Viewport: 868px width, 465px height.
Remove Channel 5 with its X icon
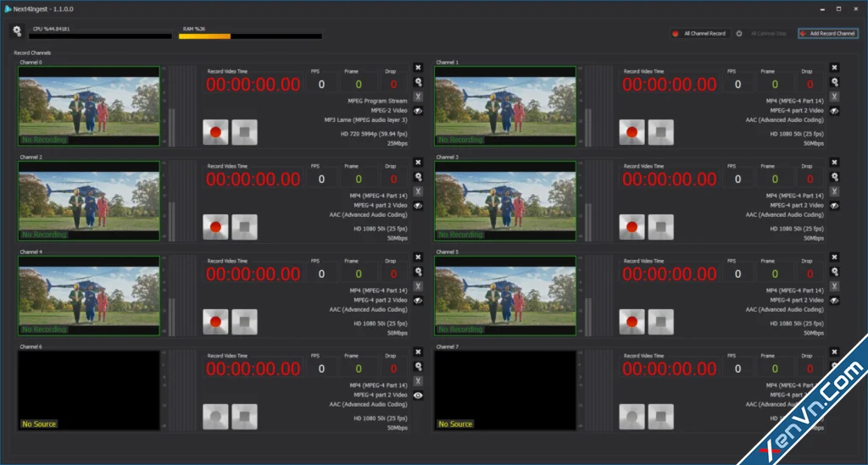[x=834, y=257]
